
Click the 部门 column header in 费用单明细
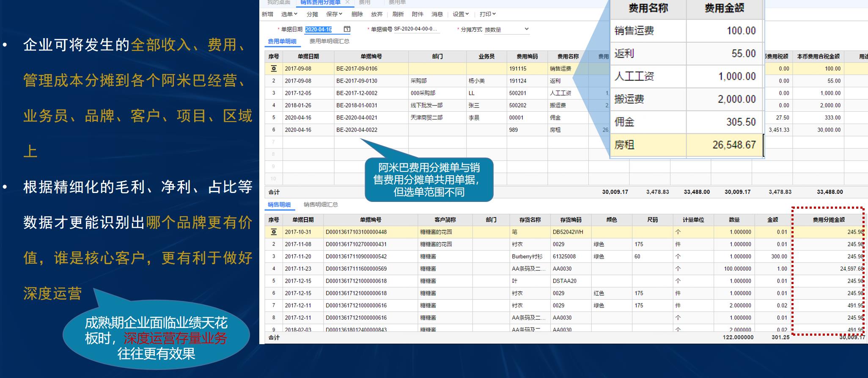pyautogui.click(x=437, y=56)
